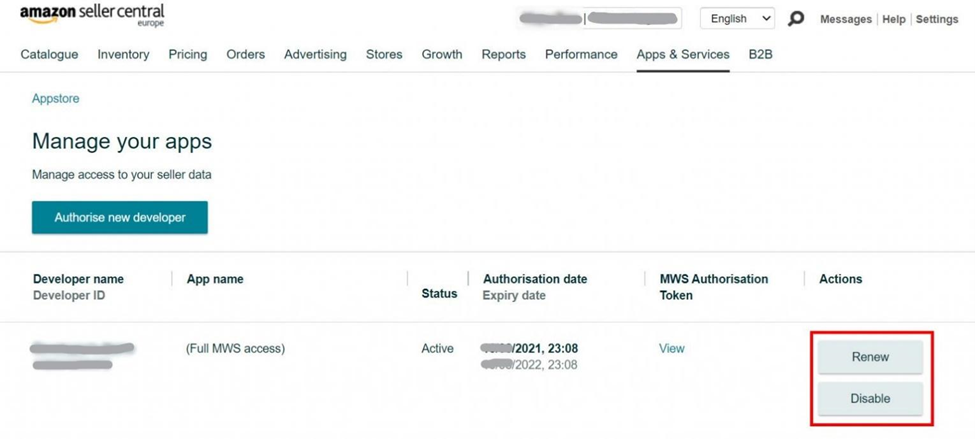The height and width of the screenshot is (439, 975).
Task: Click the Authorise new developer button
Action: coord(120,218)
